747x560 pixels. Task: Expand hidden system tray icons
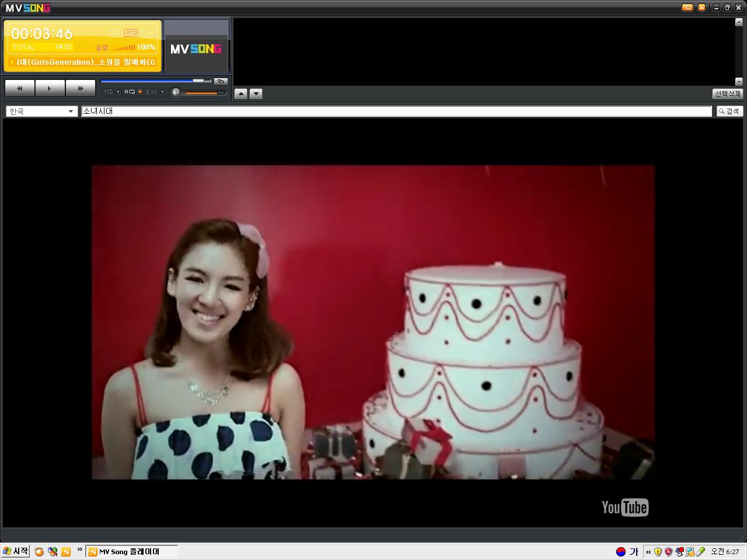click(x=648, y=552)
